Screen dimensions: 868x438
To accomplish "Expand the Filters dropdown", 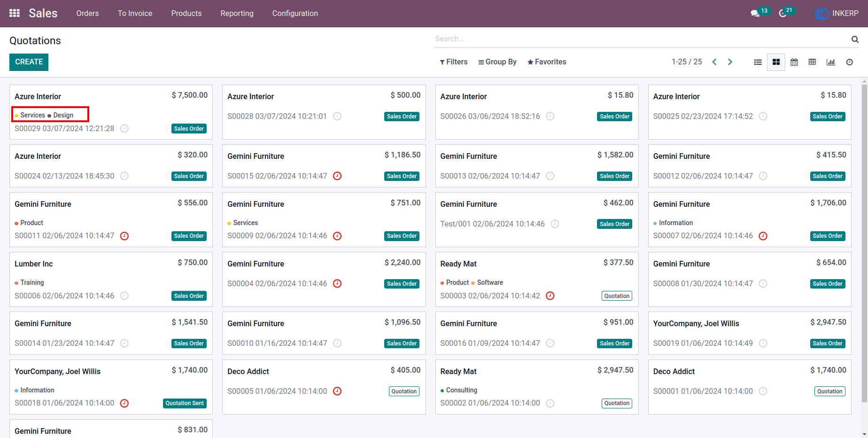I will tap(454, 62).
